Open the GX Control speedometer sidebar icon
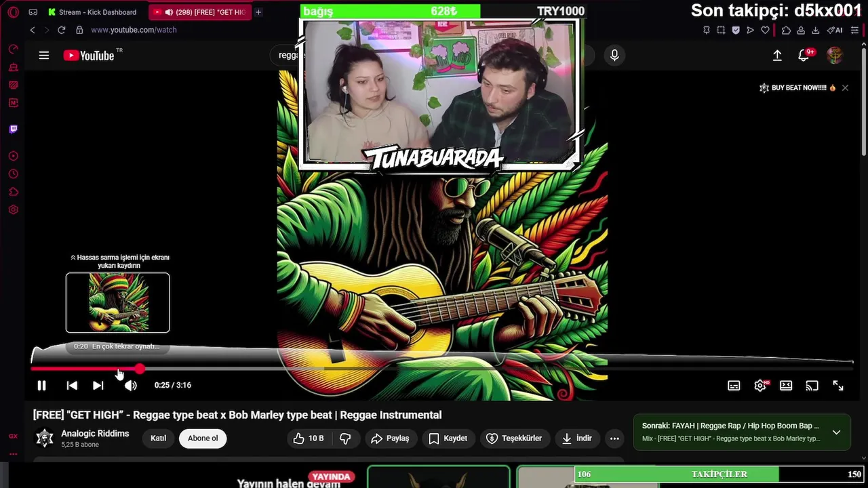868x488 pixels. (13, 49)
